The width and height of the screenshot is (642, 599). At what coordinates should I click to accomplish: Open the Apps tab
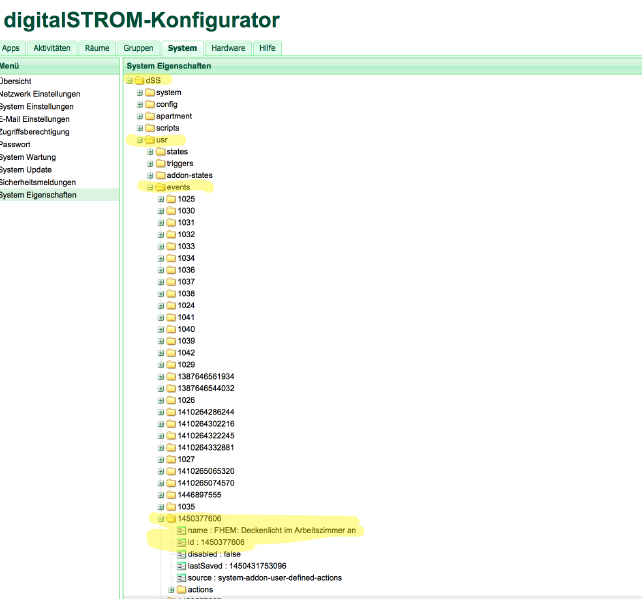pos(11,48)
